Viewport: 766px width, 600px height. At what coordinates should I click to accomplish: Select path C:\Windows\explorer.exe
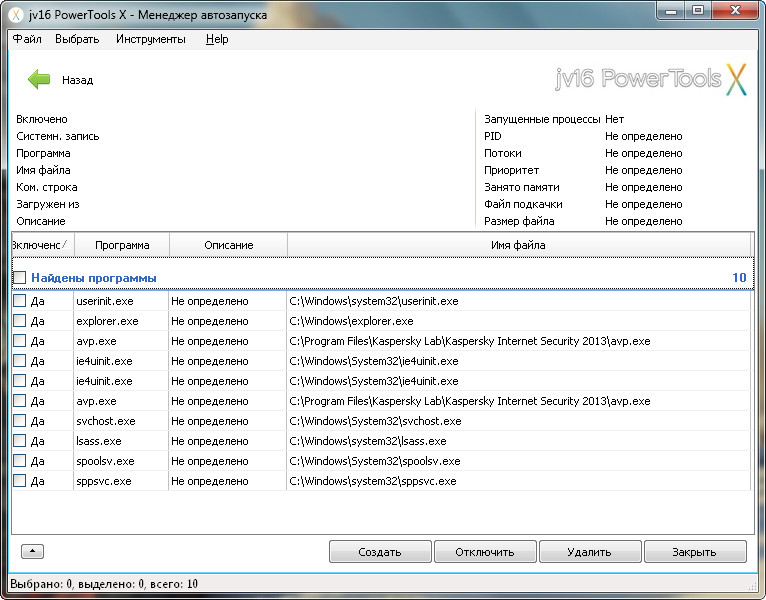tap(351, 321)
